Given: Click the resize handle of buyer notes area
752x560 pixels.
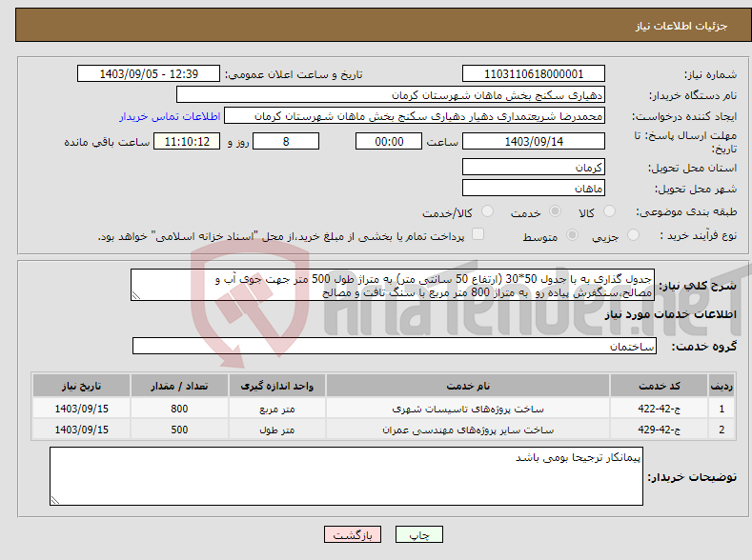Looking at the screenshot, I should pyautogui.click(x=54, y=500).
